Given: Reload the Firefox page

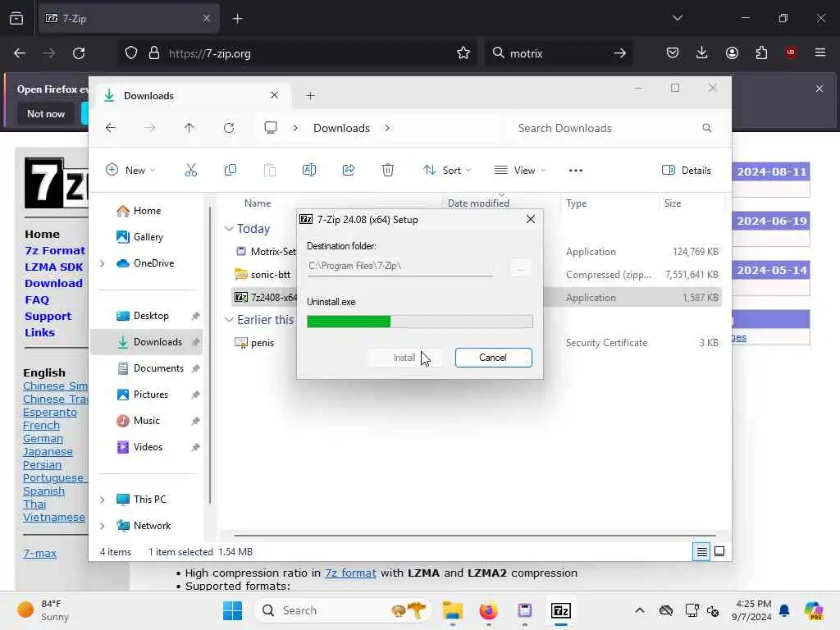Looking at the screenshot, I should 79,53.
